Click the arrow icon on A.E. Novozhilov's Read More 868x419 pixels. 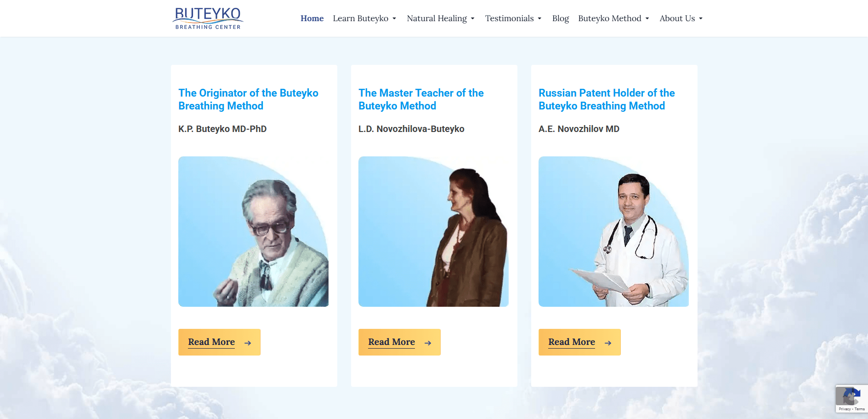tap(608, 343)
